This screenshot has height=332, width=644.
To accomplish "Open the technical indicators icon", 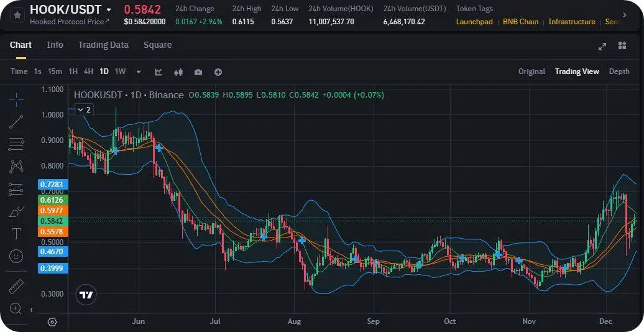I will coord(159,72).
